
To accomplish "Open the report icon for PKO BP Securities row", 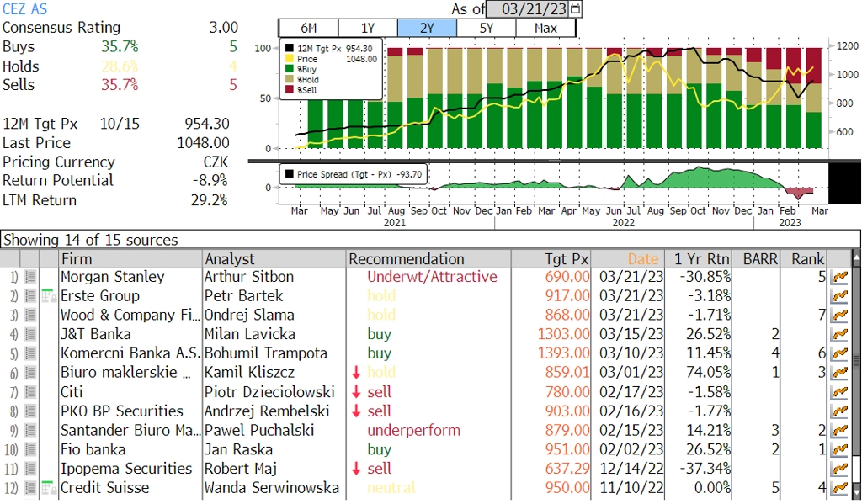I will coord(30,411).
